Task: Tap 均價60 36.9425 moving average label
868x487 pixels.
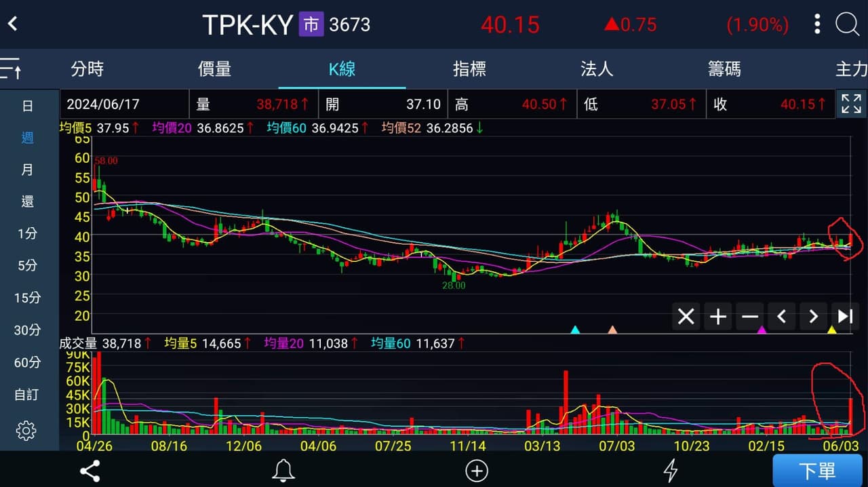Action: (318, 128)
